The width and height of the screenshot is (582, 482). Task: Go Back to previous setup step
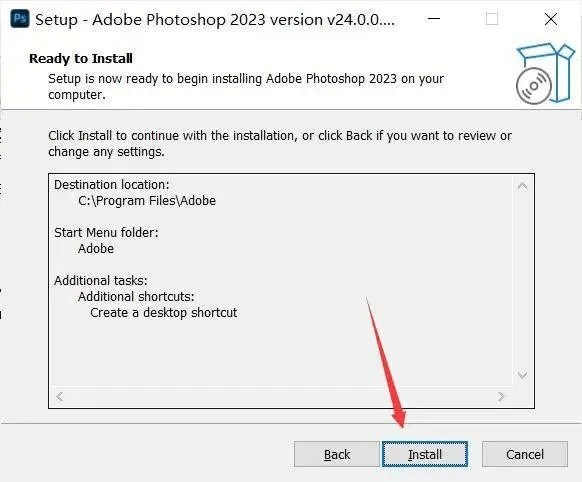click(x=337, y=454)
